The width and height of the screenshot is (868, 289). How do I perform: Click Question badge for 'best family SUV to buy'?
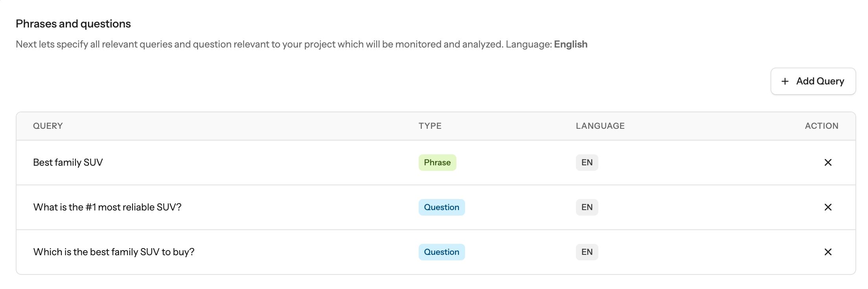[441, 252]
